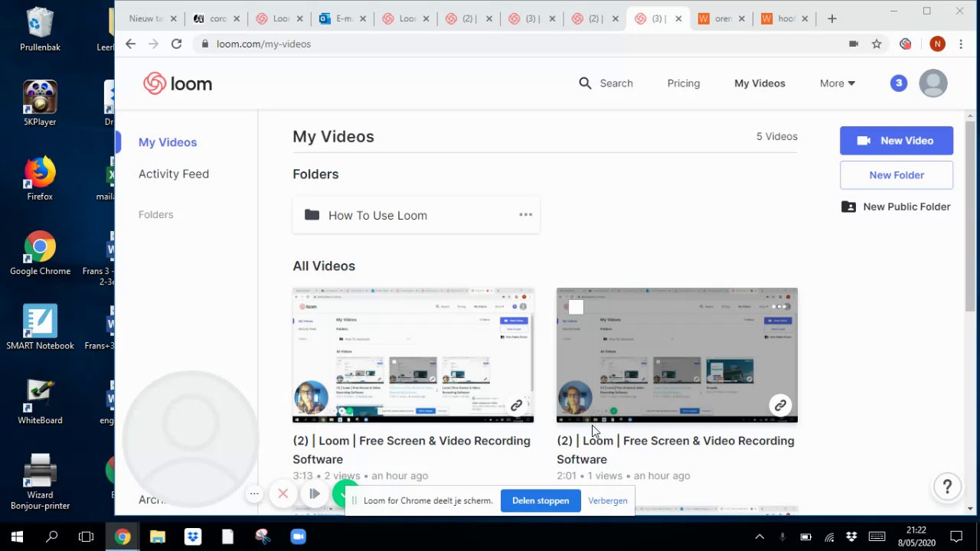Open Loom recorder more options dots

[254, 494]
